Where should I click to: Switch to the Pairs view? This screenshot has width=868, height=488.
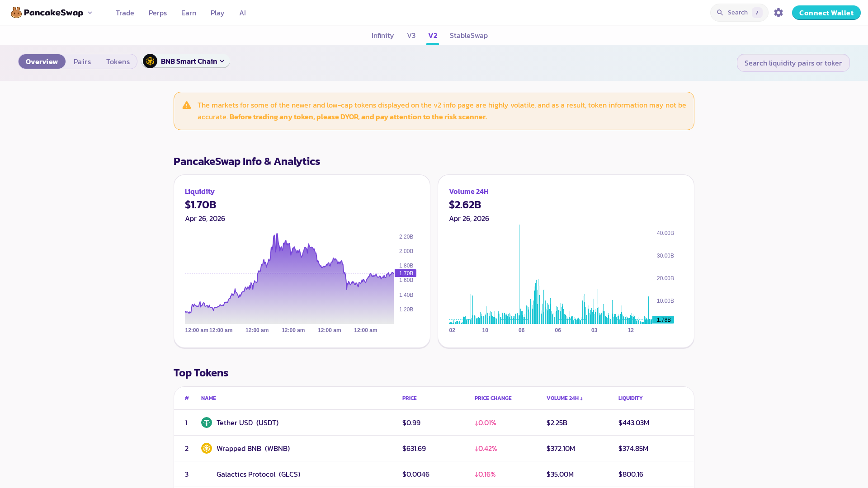[x=82, y=61]
